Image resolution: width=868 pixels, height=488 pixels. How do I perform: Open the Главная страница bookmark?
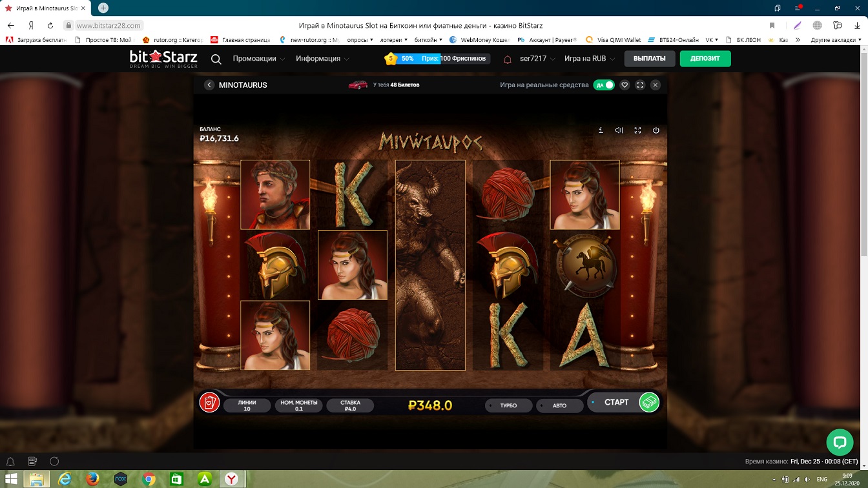click(x=240, y=40)
